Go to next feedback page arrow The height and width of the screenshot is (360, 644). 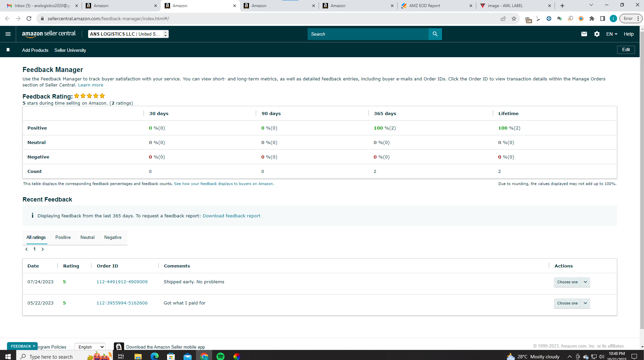pyautogui.click(x=43, y=249)
